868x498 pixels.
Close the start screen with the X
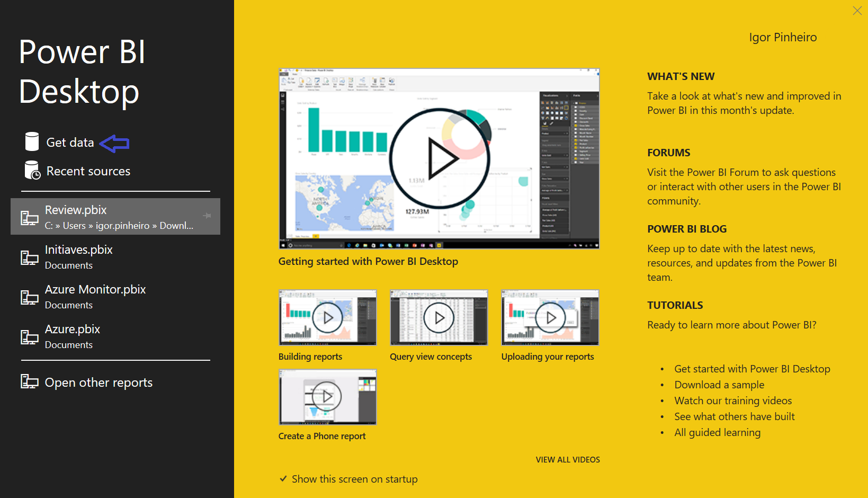(857, 11)
